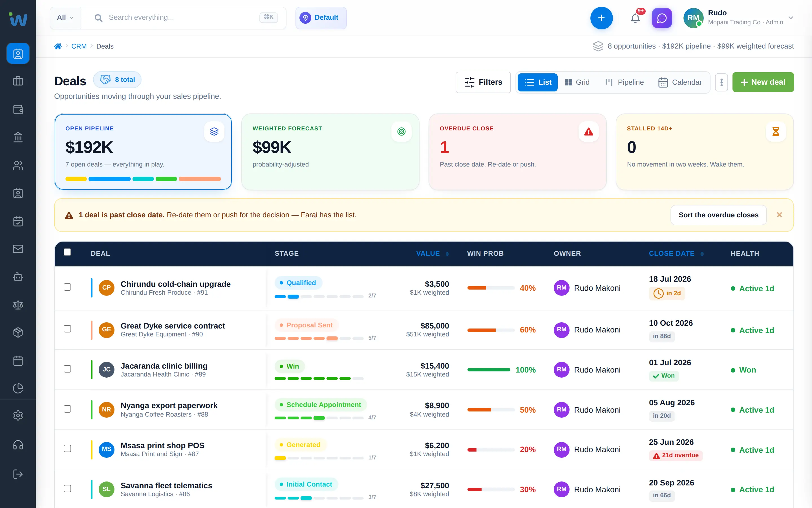Open the settings gear sidebar icon
The width and height of the screenshot is (812, 508).
tap(18, 416)
